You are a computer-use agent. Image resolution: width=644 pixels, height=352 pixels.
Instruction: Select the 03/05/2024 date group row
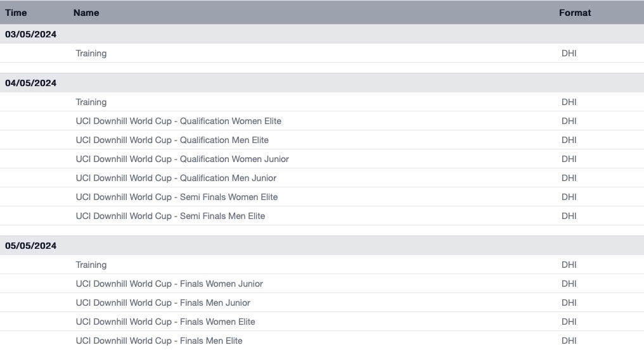[322, 34]
